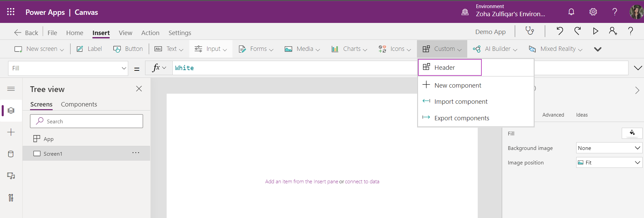This screenshot has width=644, height=218.
Task: Share the app with add-user icon
Action: (x=613, y=31)
